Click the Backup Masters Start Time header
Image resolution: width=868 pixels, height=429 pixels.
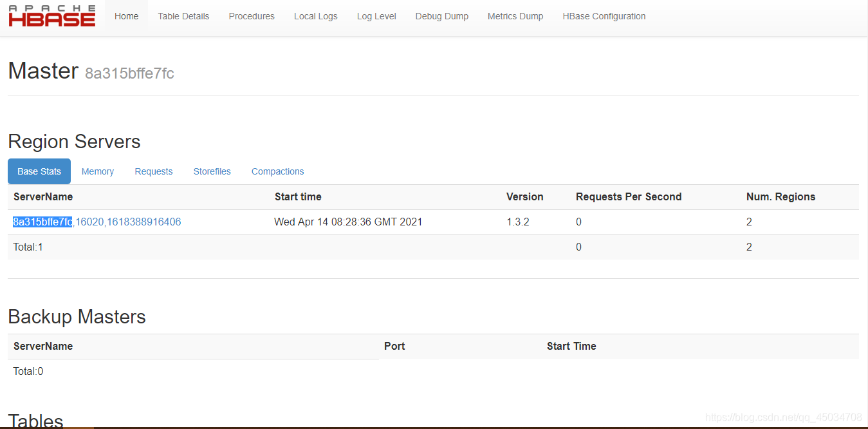571,346
